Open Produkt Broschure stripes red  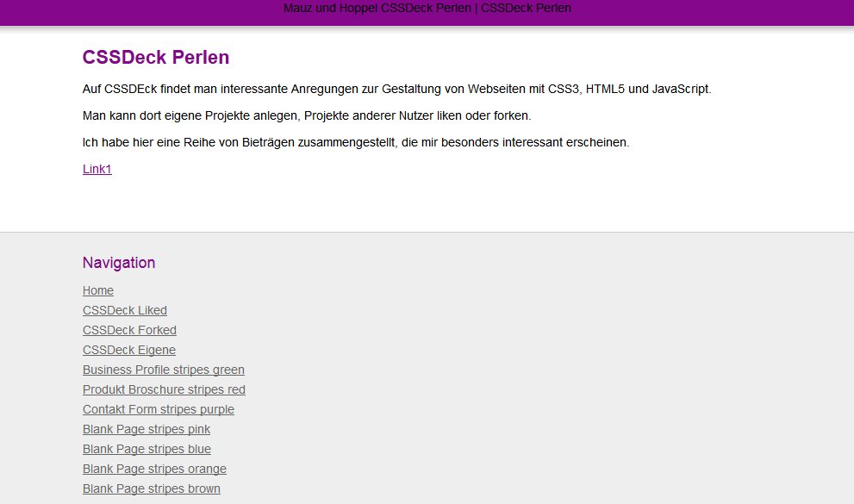164,389
